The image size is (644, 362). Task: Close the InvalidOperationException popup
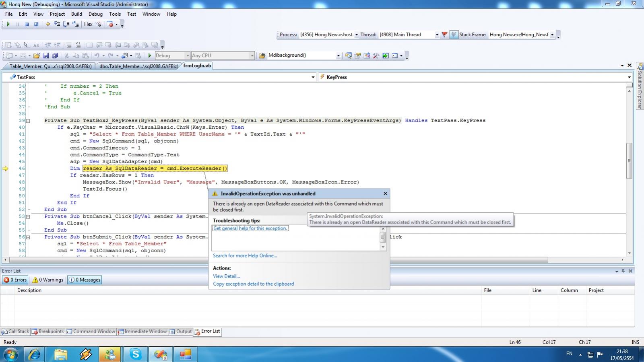click(385, 193)
